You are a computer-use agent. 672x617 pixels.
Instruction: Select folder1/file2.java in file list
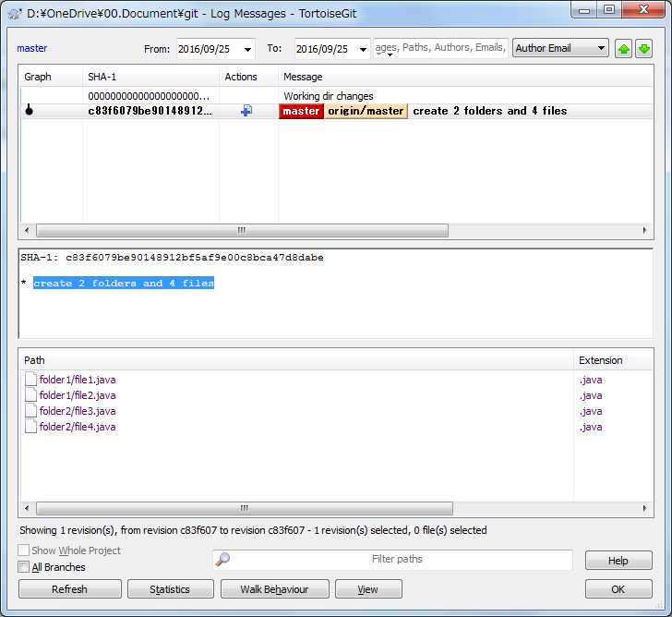click(78, 395)
